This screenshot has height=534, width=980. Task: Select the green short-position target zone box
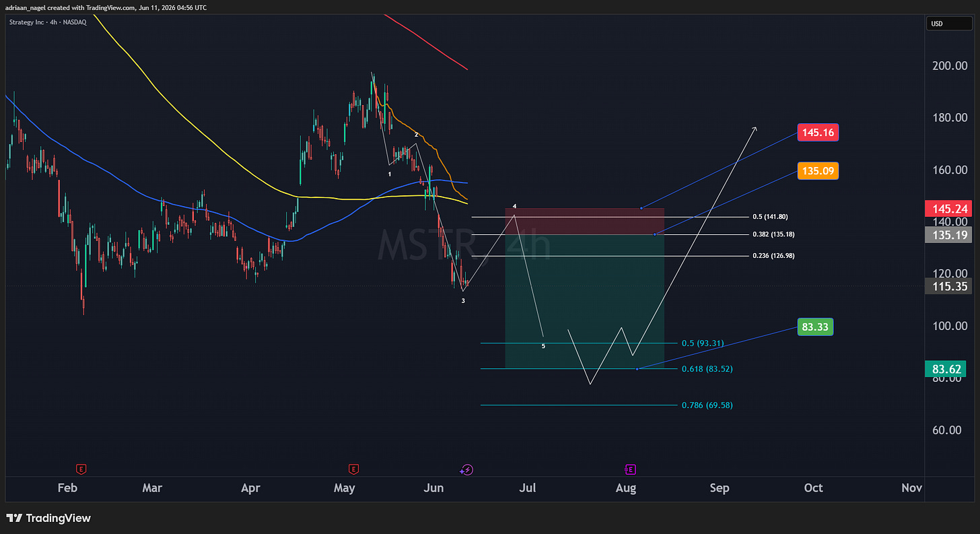[584, 301]
